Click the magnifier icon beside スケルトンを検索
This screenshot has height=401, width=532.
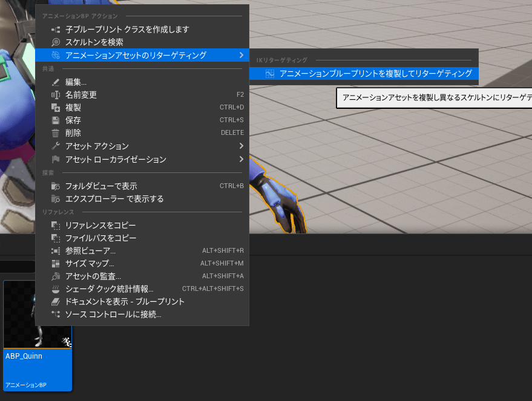click(56, 42)
